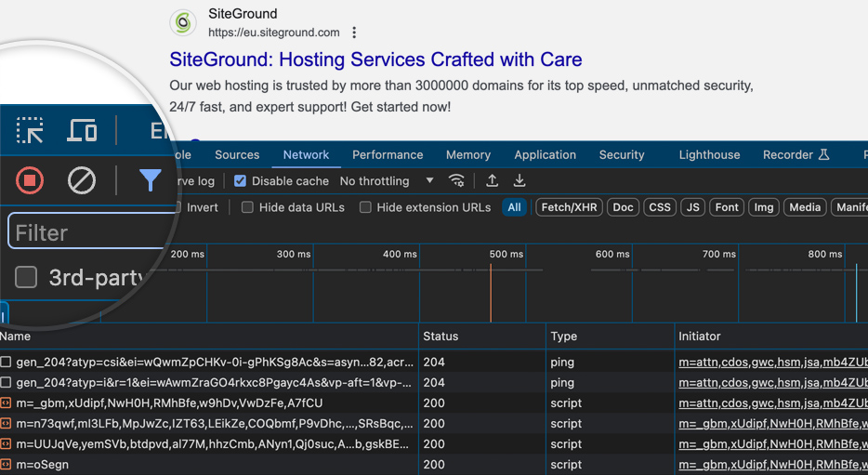Select the inspect element picker icon

click(30, 131)
